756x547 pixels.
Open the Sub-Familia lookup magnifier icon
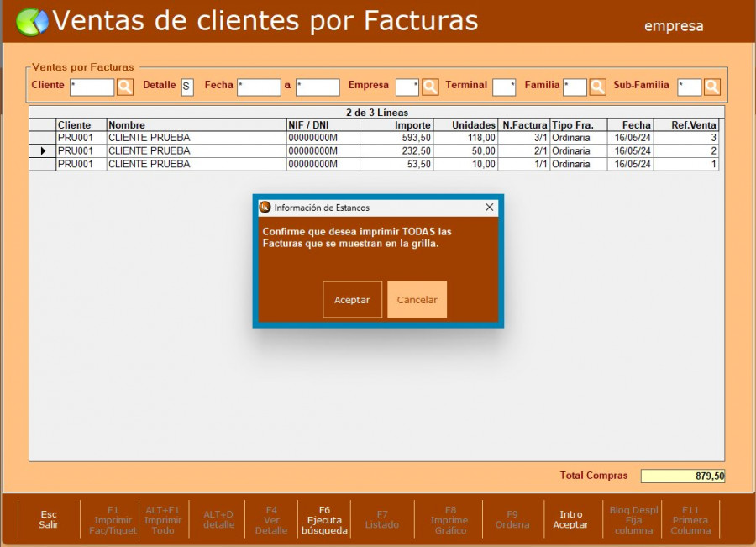tap(711, 87)
